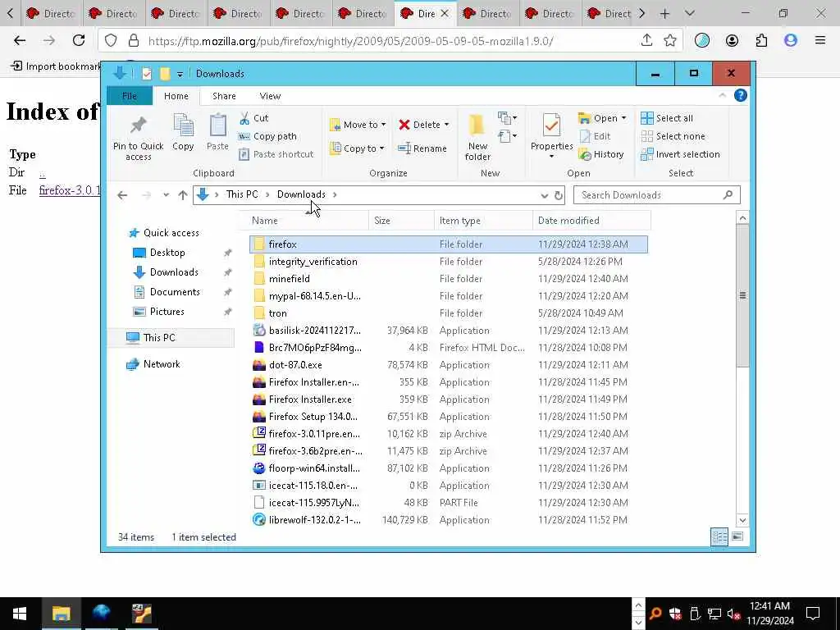This screenshot has width=840, height=630.
Task: Follow the firefox-3.0.1 file link
Action: click(70, 190)
